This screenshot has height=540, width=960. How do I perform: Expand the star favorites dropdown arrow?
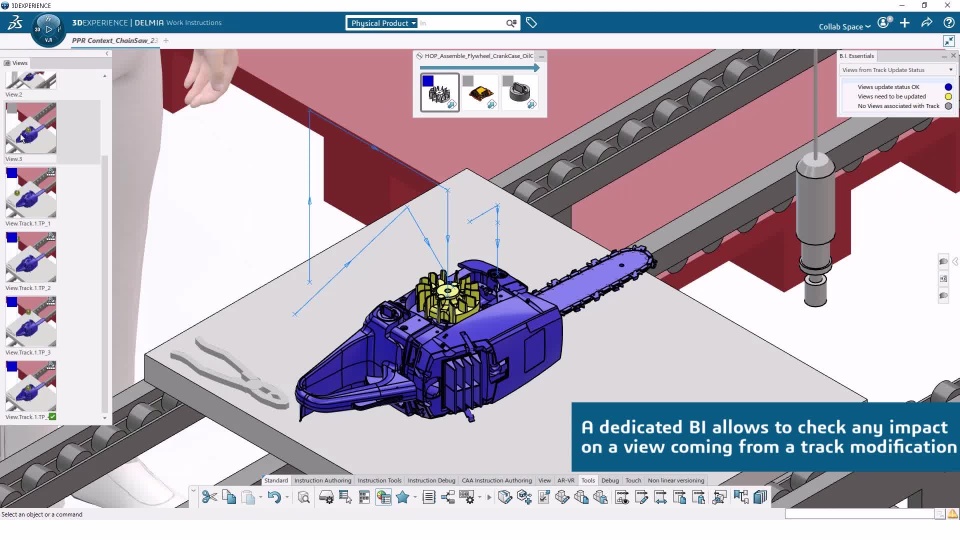pyautogui.click(x=414, y=497)
